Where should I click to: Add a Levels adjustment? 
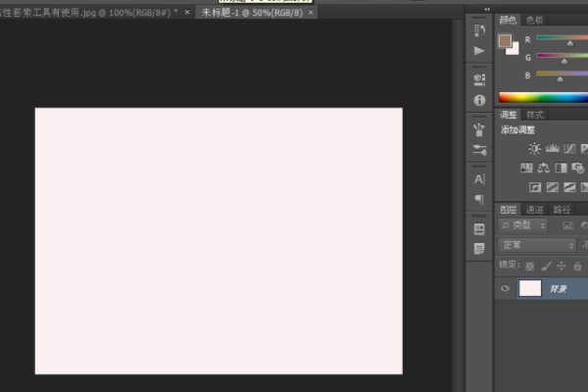click(x=552, y=149)
